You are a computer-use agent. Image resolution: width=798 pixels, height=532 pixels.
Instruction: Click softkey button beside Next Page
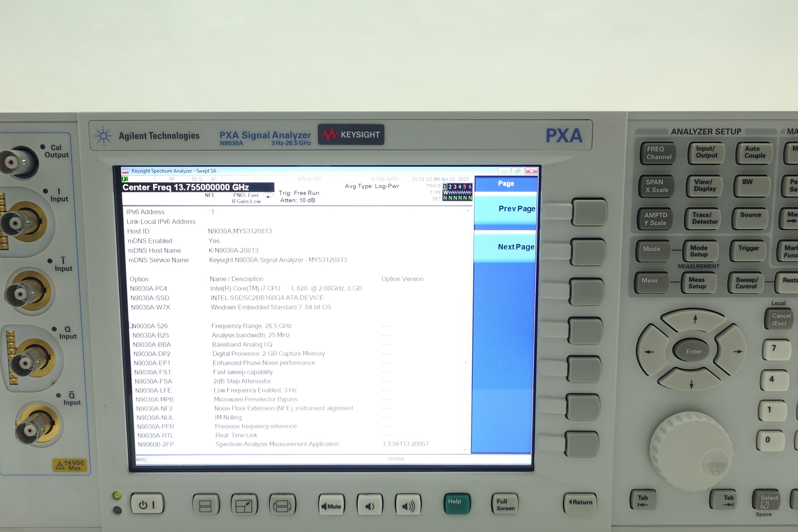[588, 251]
